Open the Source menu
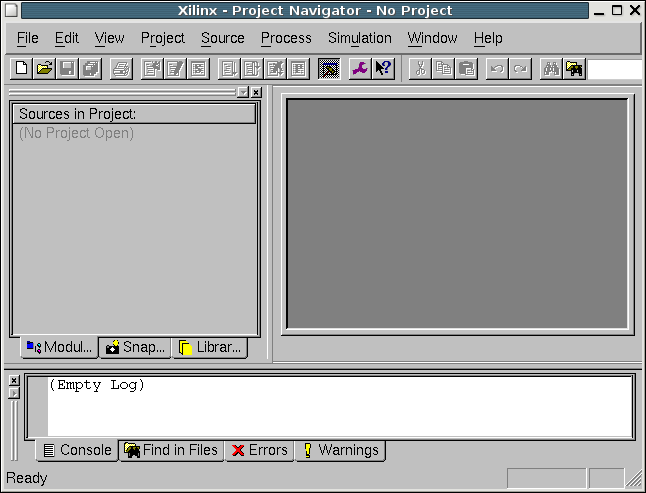This screenshot has height=493, width=646. (x=222, y=38)
